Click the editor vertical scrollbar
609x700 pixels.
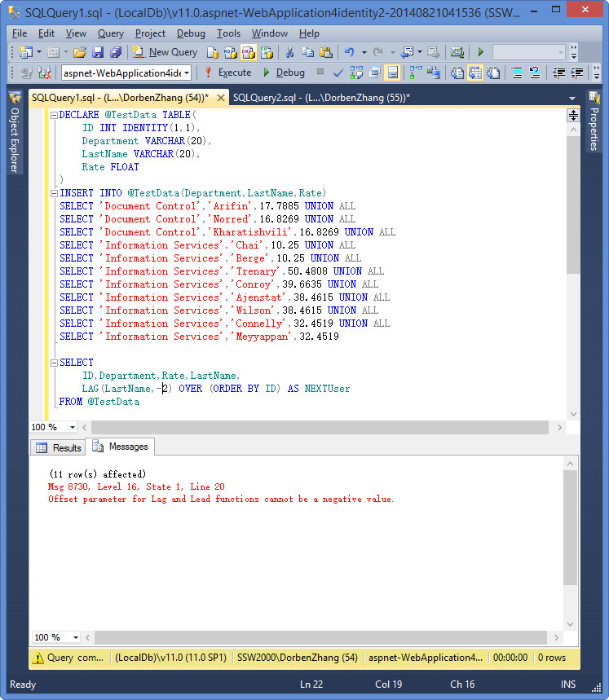click(573, 244)
